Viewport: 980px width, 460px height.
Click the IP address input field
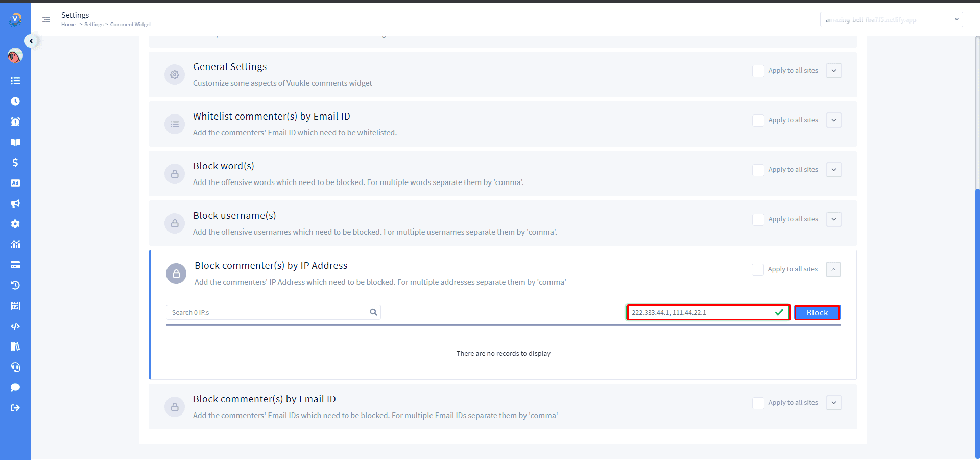[708, 312]
